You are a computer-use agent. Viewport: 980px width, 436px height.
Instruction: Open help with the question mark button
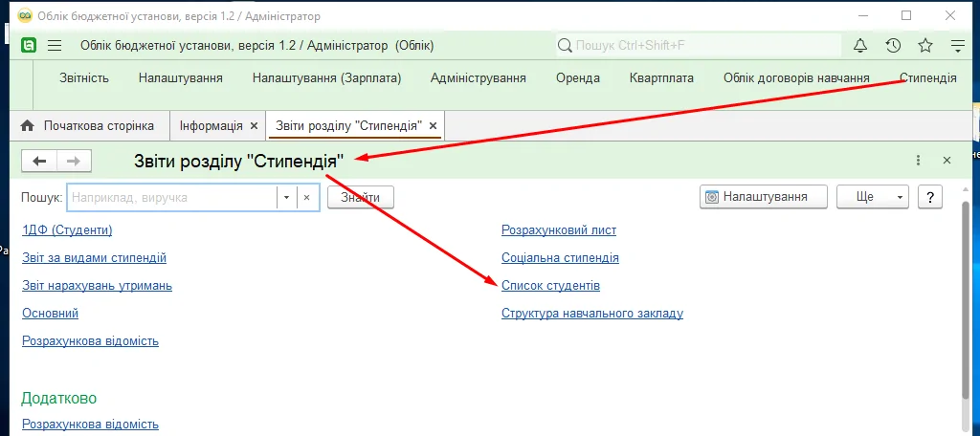click(x=930, y=197)
